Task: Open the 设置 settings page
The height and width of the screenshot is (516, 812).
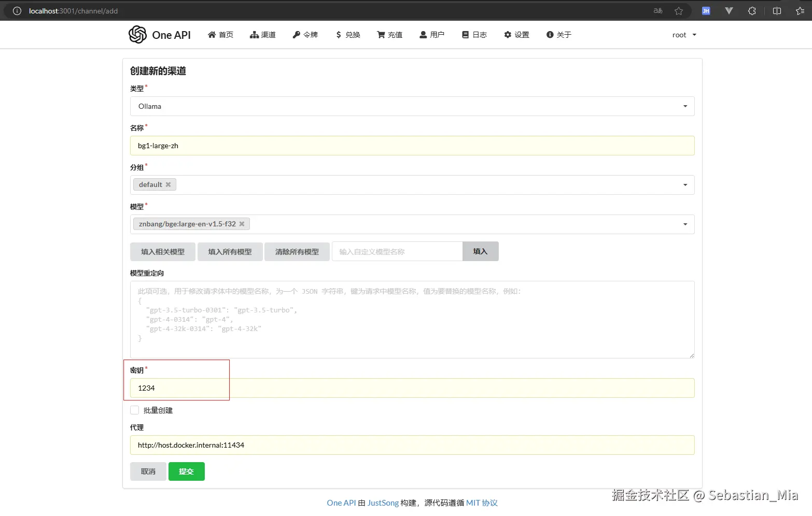Action: click(516, 35)
